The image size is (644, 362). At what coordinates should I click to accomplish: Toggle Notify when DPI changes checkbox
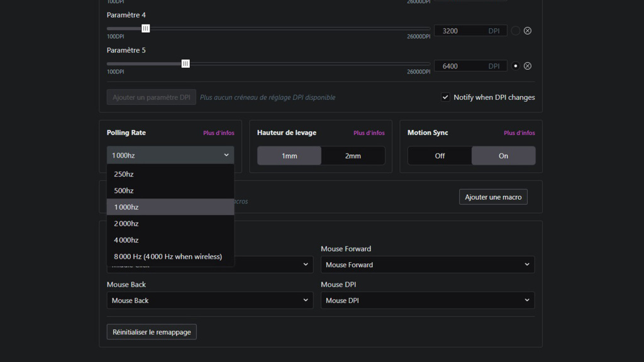click(445, 97)
